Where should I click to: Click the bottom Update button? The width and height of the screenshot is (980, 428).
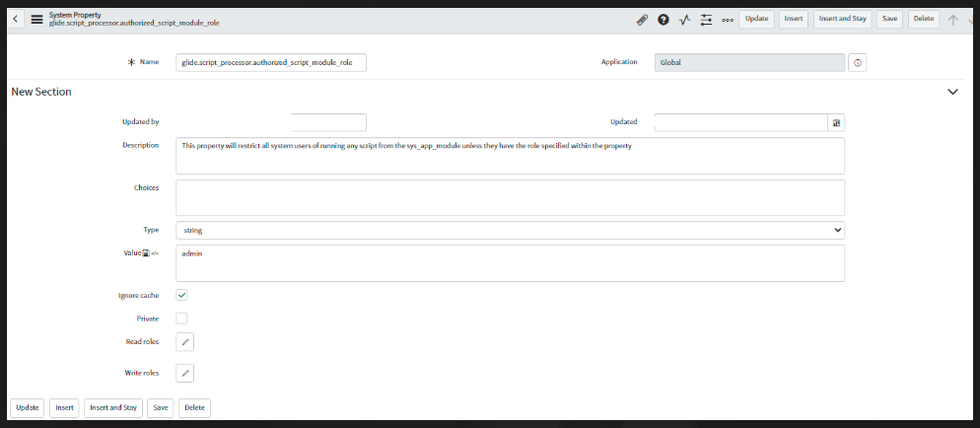[x=28, y=408]
